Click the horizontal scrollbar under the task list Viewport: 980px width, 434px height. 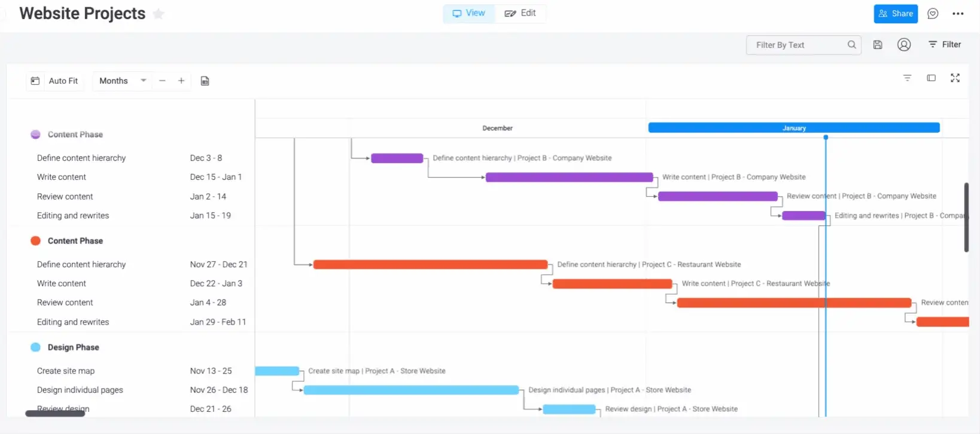[x=55, y=414]
